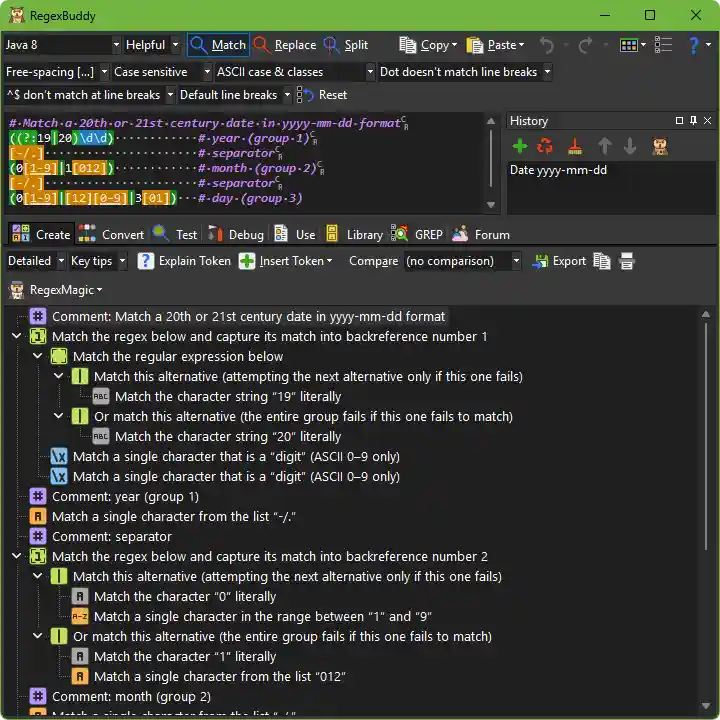Close the History panel
This screenshot has height=720, width=720.
click(x=707, y=120)
